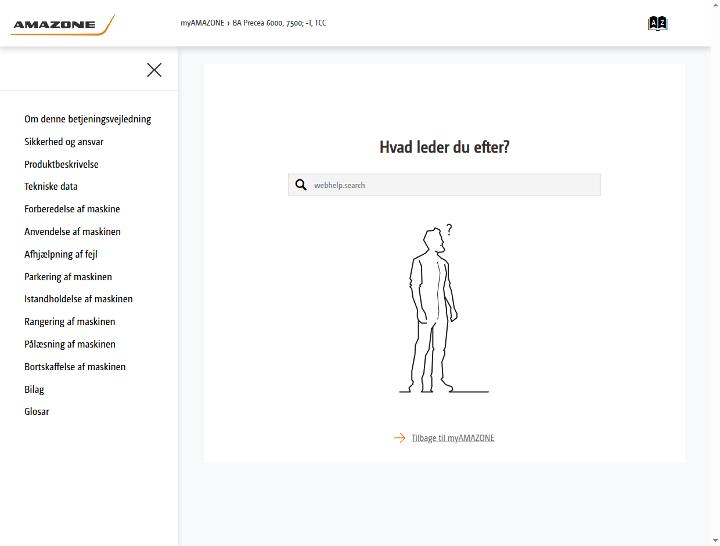Click the AMAZONE logo
Viewport: 720px width, 546px height.
coord(62,25)
